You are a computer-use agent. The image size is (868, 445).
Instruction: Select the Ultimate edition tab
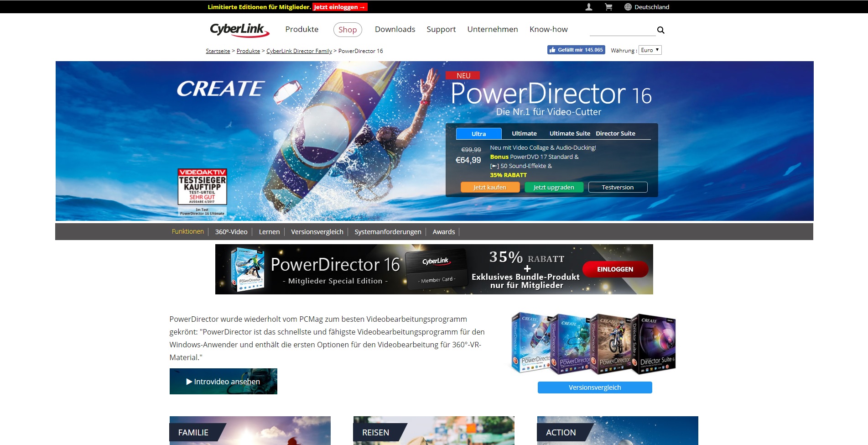(x=524, y=133)
